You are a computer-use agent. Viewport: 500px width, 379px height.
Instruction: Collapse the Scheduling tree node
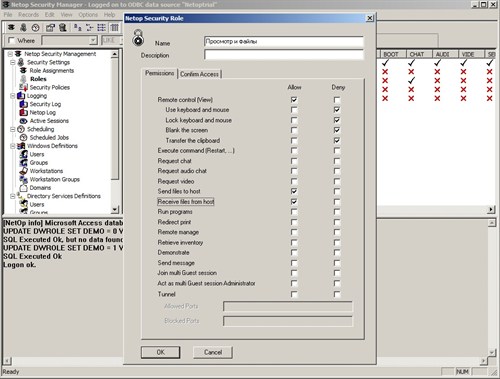[13, 129]
